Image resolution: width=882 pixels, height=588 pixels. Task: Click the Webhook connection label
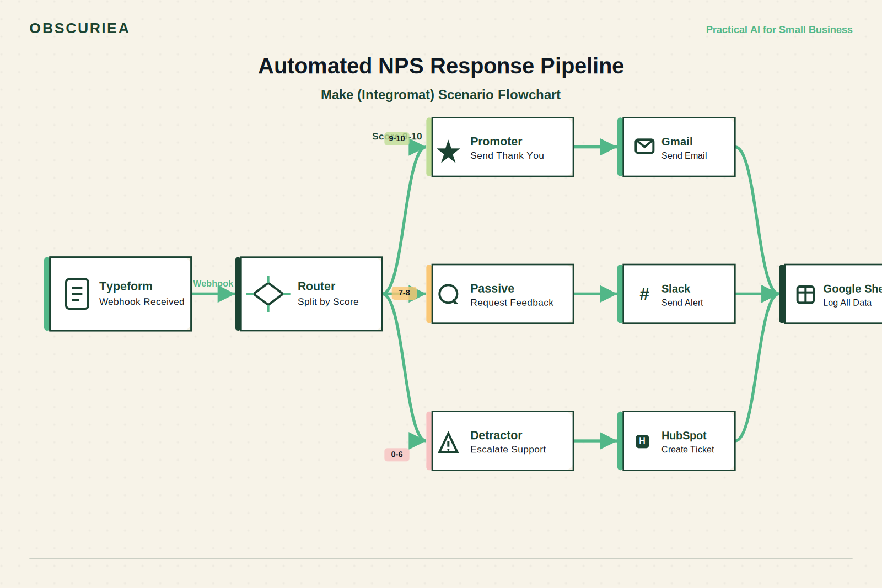click(213, 283)
